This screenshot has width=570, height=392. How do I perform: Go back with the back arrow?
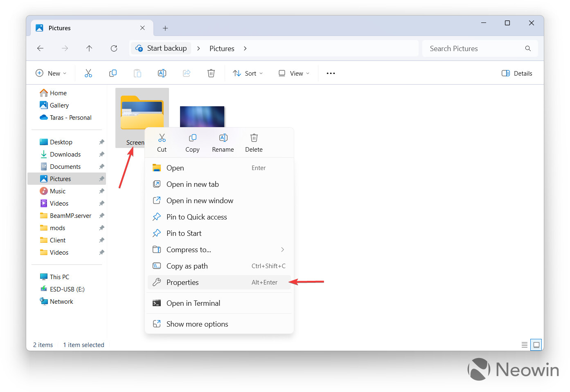(40, 48)
